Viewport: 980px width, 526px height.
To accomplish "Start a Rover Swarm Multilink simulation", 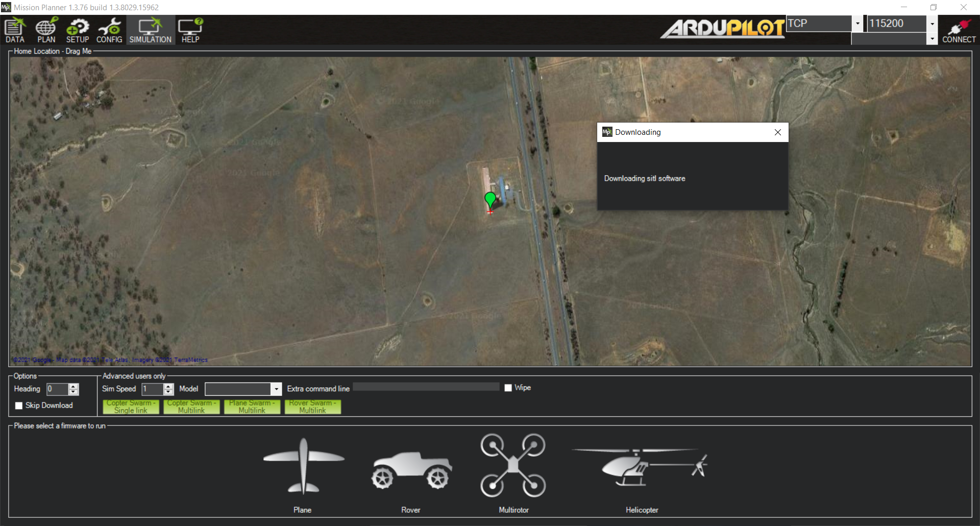I will tap(312, 407).
